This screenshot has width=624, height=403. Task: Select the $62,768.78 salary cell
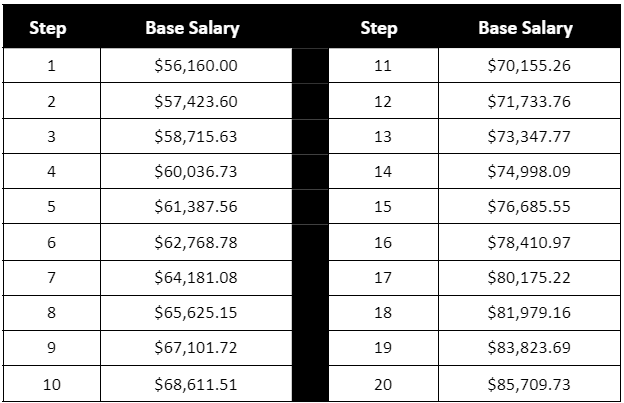coord(195,242)
